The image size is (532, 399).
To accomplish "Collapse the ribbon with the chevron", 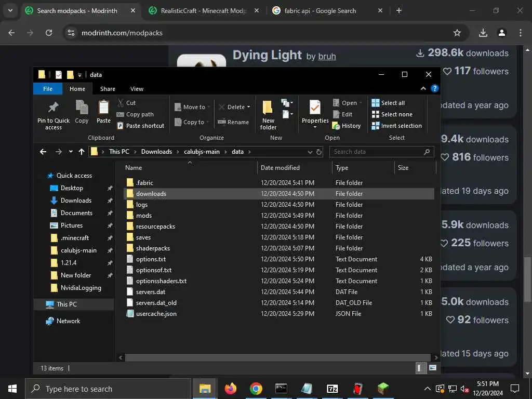I will (423, 88).
